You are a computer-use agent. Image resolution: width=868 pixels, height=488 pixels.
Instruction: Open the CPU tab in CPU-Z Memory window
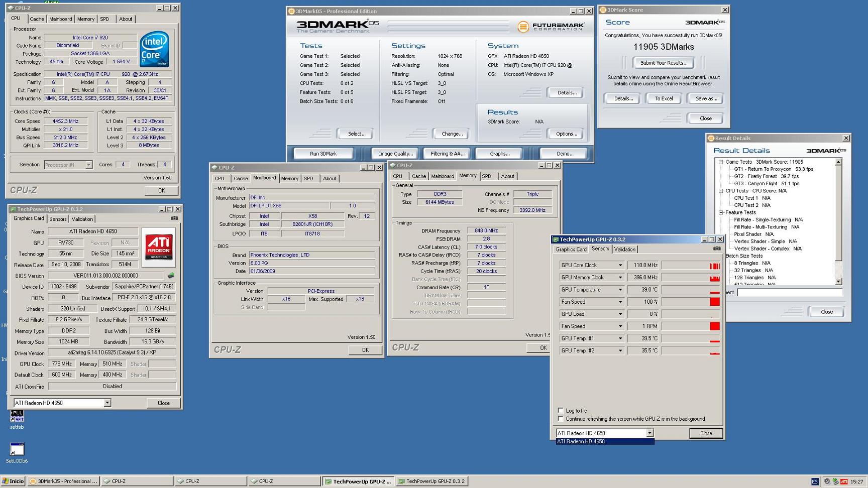tap(398, 176)
